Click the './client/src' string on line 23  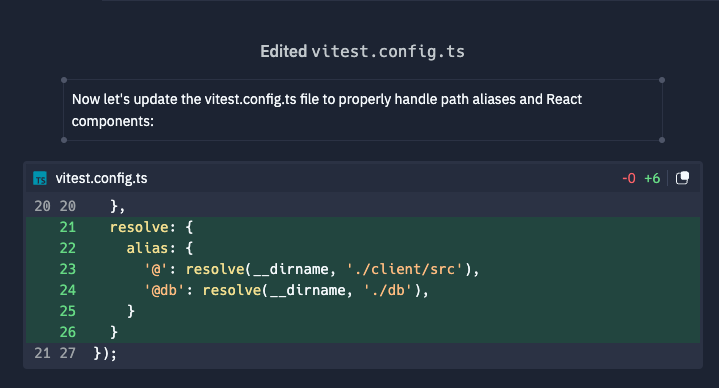click(404, 269)
